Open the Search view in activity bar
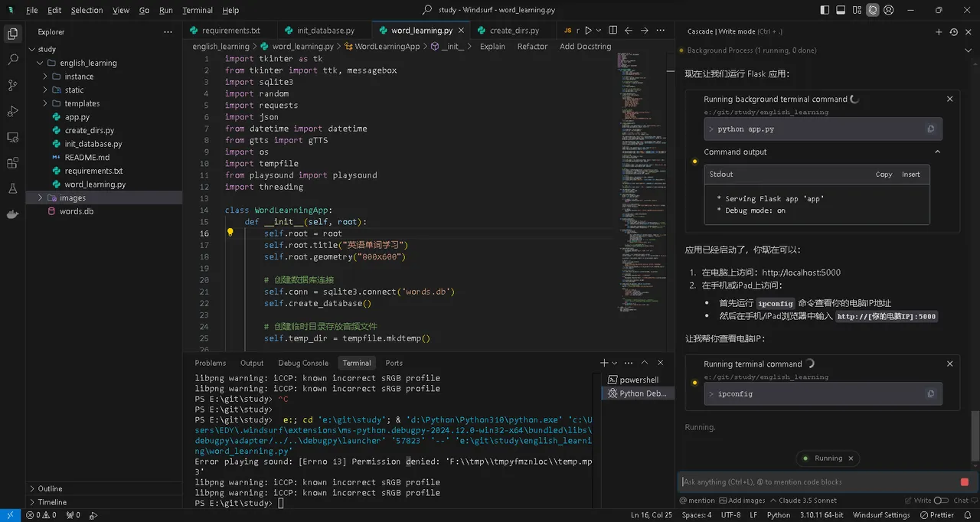 point(12,59)
